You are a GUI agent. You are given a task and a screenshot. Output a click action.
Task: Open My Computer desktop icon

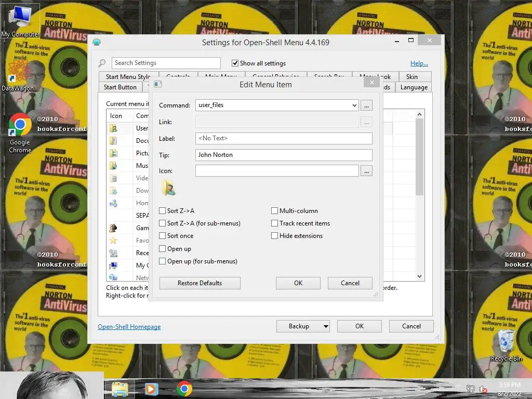click(20, 21)
